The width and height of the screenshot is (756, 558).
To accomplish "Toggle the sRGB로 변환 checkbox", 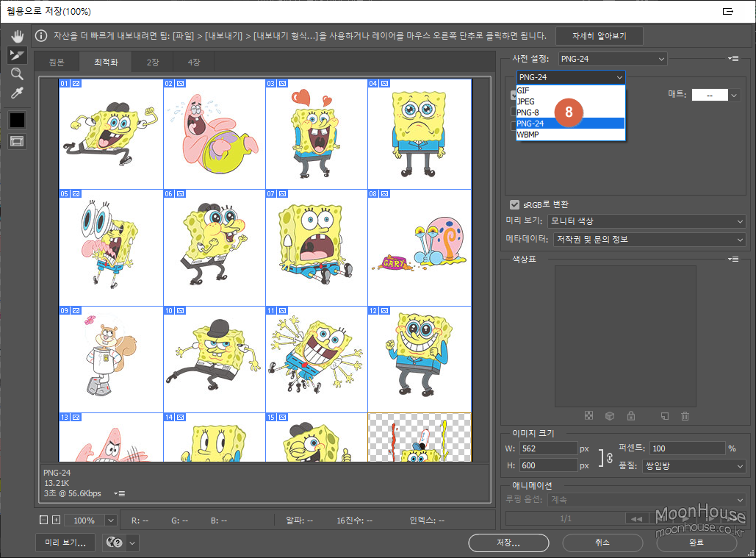I will 514,204.
